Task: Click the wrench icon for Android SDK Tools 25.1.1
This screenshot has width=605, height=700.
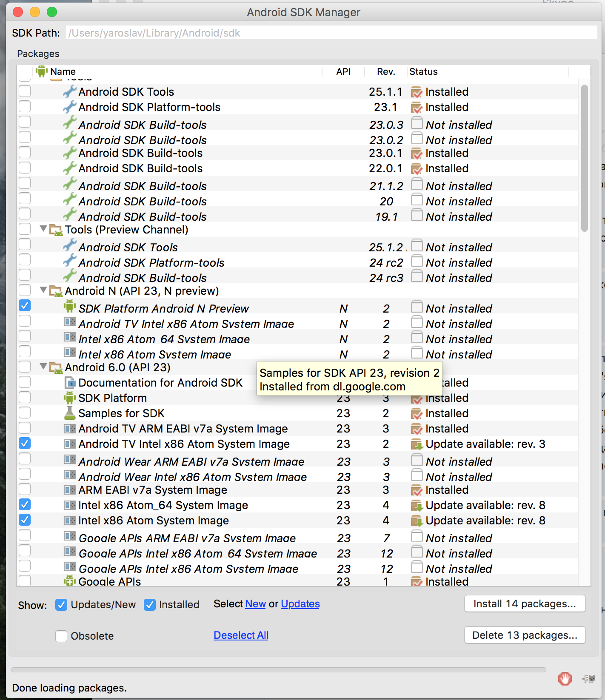Action: point(69,91)
